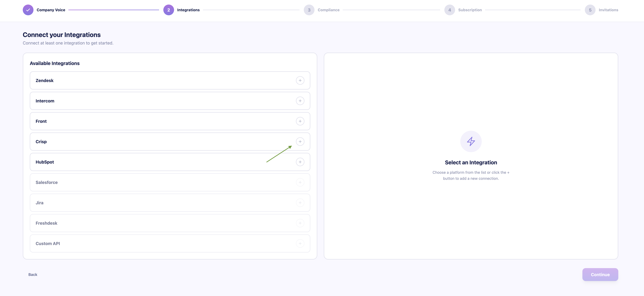Viewport: 644px width, 296px height.
Task: Select the Front integration name
Action: click(41, 121)
